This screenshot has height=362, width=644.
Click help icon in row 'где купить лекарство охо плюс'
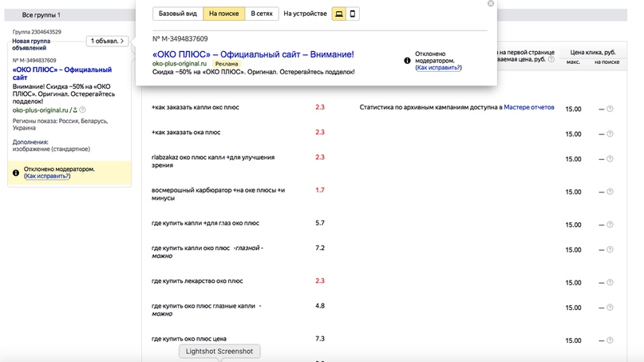610,283
